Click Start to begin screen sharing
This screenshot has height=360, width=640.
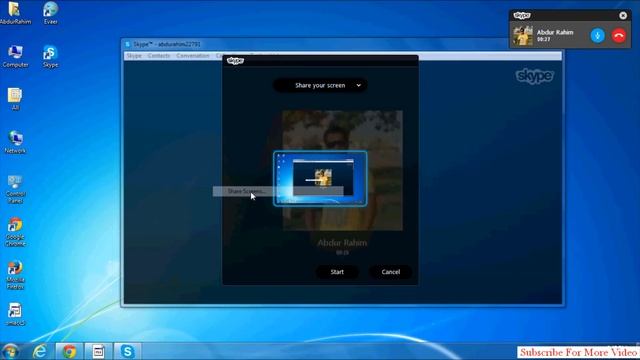click(x=337, y=272)
